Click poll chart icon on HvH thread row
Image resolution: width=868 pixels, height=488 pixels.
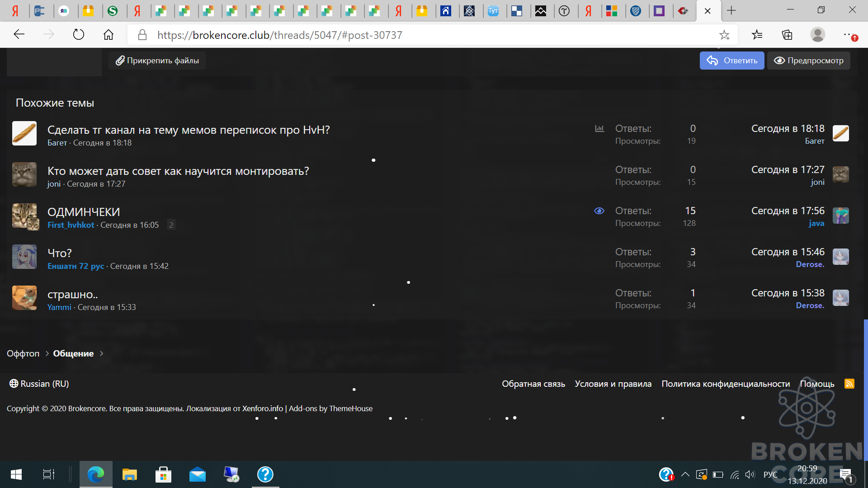[599, 129]
